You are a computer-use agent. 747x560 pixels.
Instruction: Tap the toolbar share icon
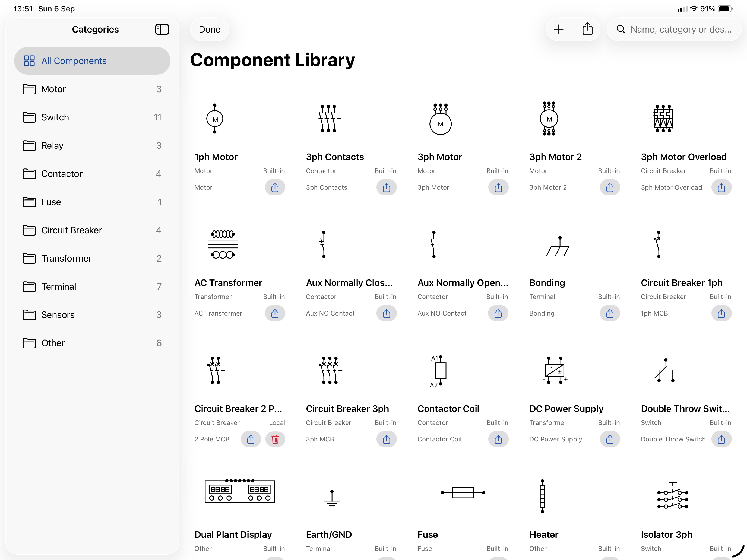tap(588, 29)
